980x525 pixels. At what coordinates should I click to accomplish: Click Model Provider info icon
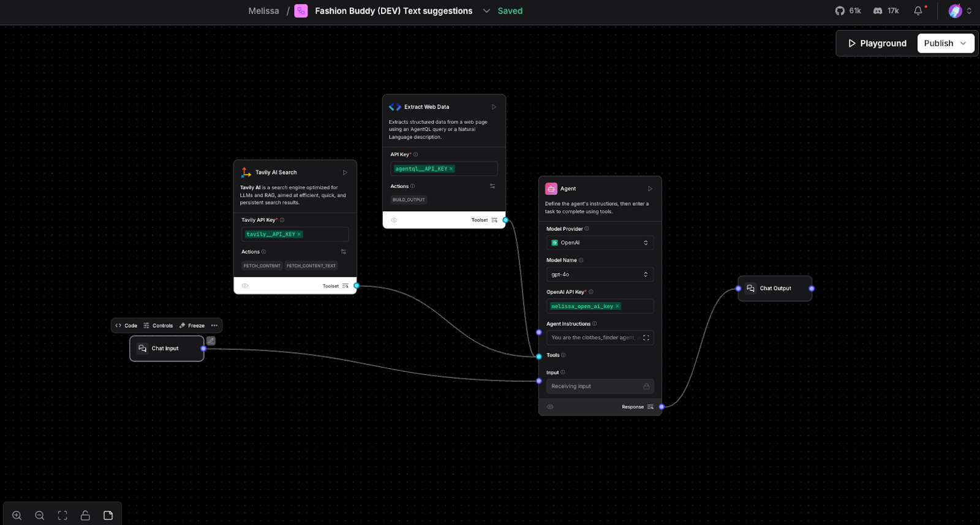tap(587, 229)
